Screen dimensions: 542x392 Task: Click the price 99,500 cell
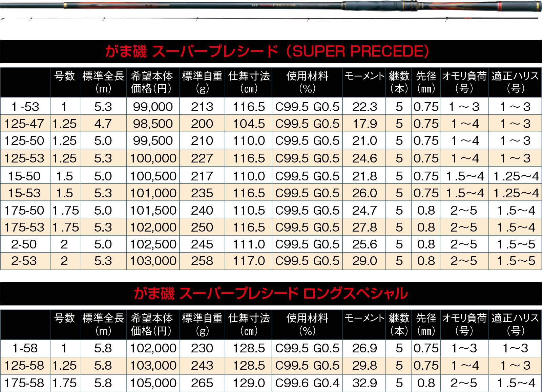(153, 140)
